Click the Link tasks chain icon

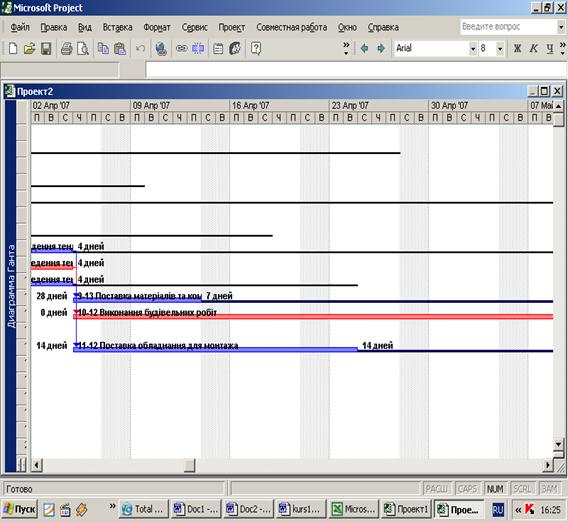[181, 48]
